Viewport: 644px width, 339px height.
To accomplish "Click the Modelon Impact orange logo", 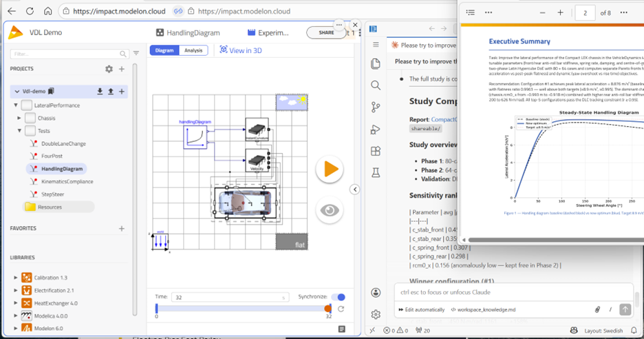I will tap(16, 32).
